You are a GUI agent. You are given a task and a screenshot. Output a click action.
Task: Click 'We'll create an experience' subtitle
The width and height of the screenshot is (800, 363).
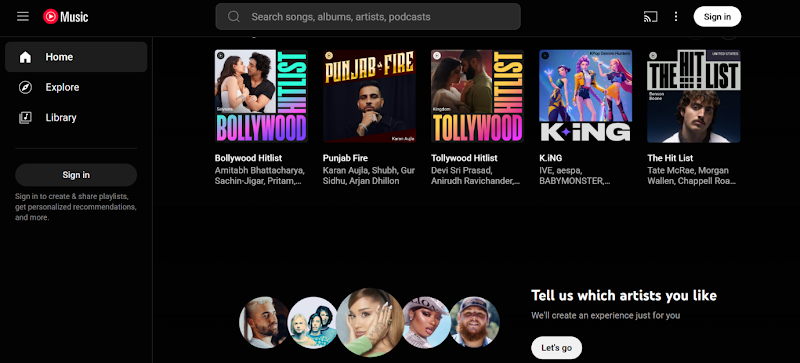point(606,316)
